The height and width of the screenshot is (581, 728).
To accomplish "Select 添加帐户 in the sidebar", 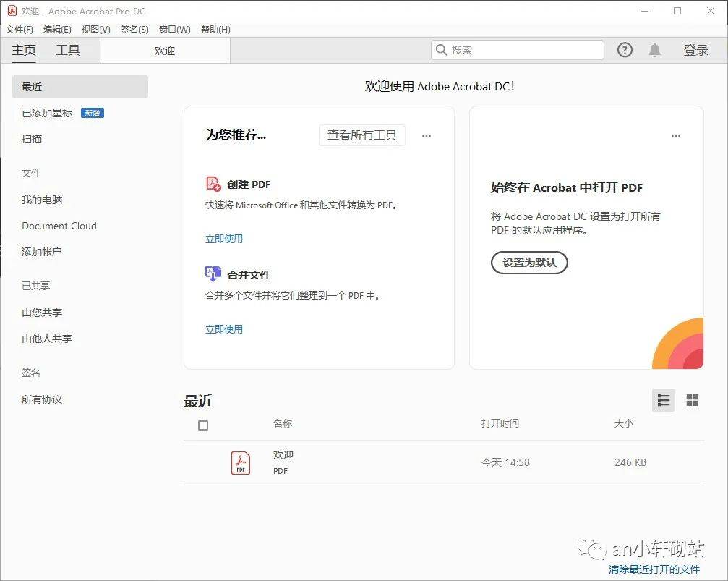I will pyautogui.click(x=42, y=252).
